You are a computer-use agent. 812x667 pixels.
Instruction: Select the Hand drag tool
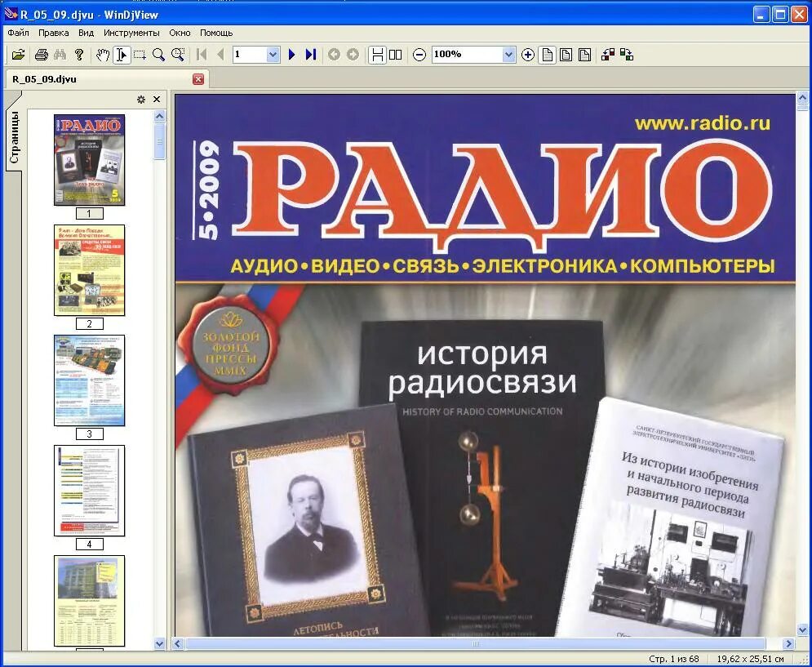pyautogui.click(x=103, y=55)
